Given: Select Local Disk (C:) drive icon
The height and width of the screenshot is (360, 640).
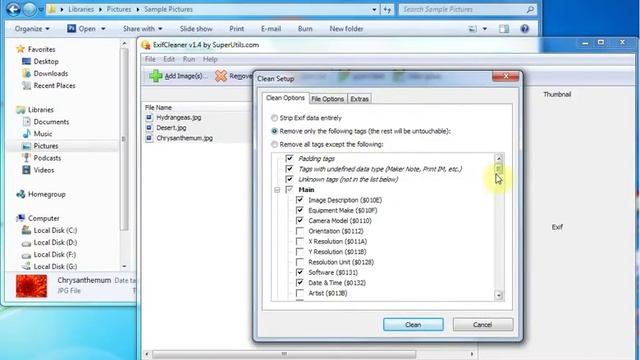Looking at the screenshot, I should click(27, 230).
